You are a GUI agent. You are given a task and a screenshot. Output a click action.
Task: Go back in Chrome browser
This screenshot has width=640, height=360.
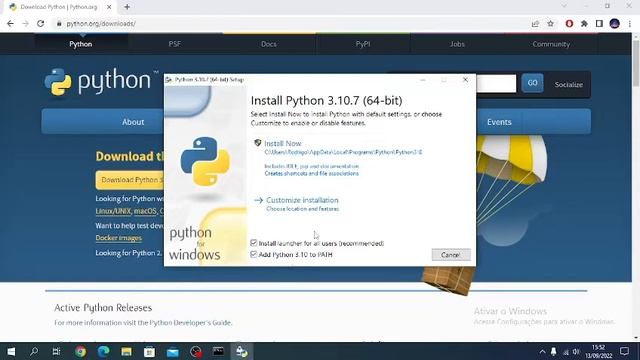pyautogui.click(x=10, y=24)
